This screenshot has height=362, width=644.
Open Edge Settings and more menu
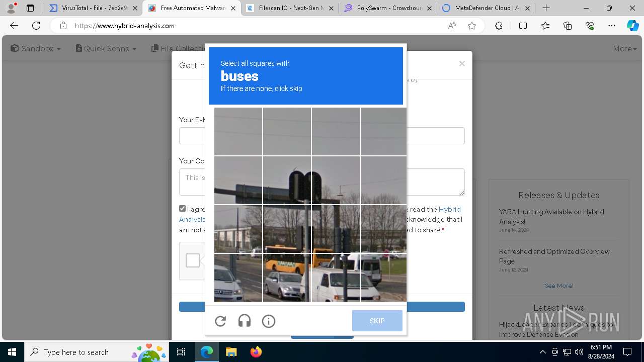[612, 26]
